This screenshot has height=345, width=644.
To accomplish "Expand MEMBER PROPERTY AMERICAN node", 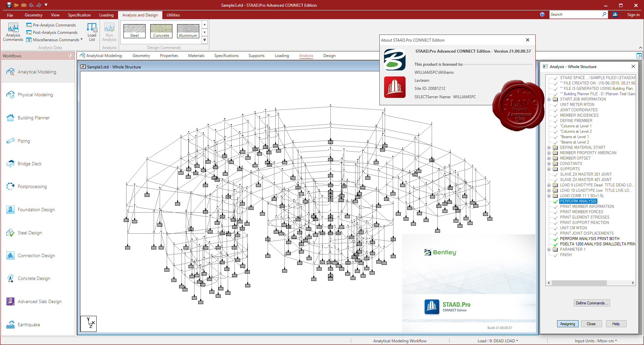I will [x=549, y=153].
